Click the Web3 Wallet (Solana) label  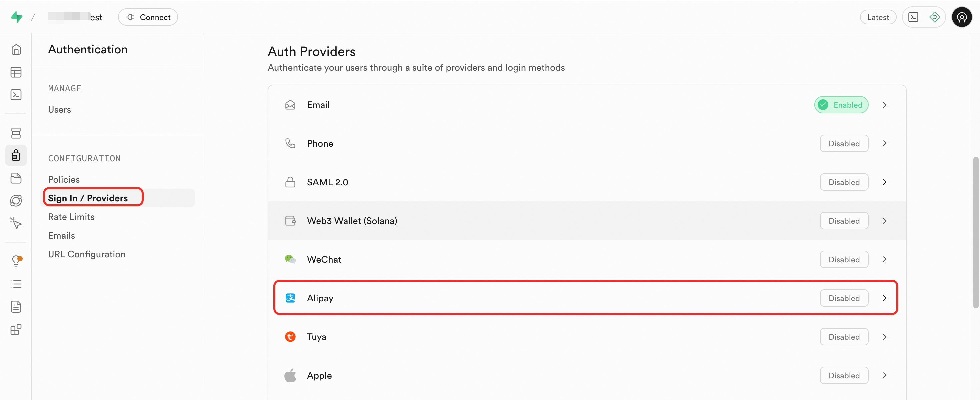pyautogui.click(x=352, y=221)
